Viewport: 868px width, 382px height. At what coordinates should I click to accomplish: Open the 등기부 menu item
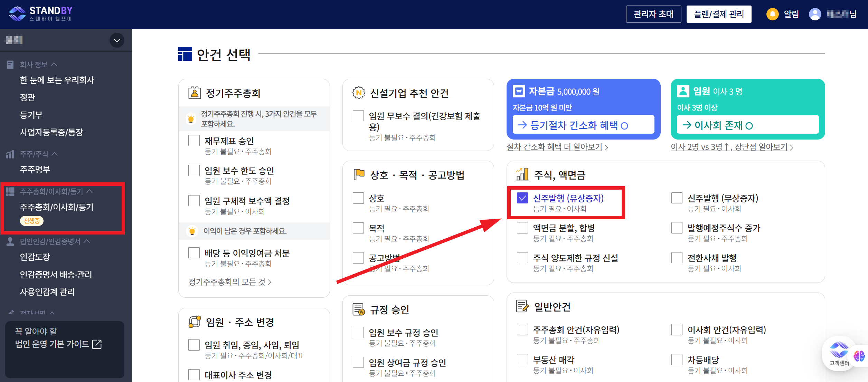coord(31,115)
